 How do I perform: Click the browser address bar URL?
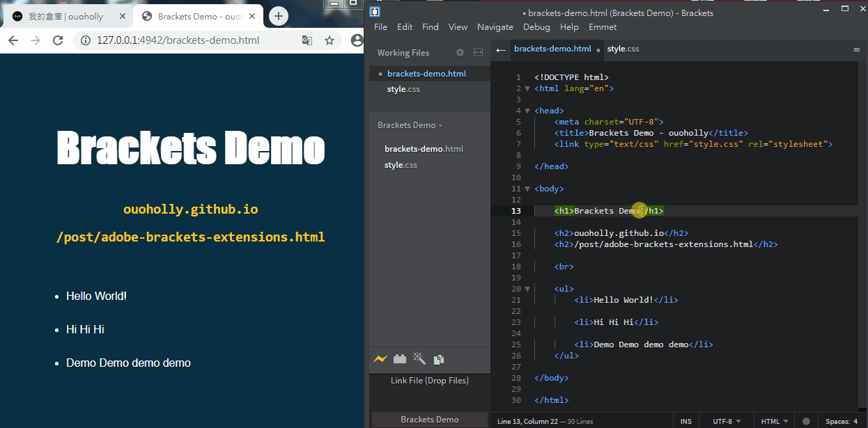tap(178, 40)
